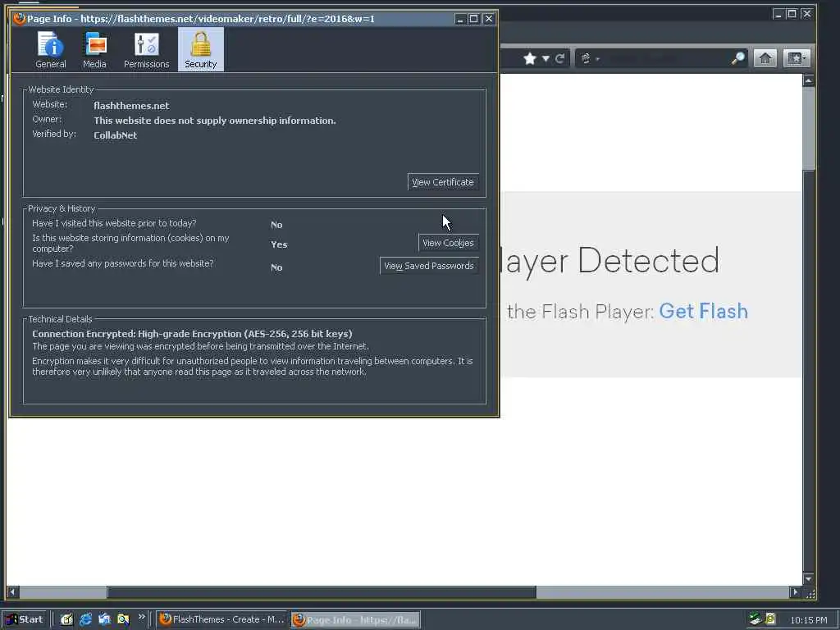
Task: Open the General tab in Page Info
Action: [x=51, y=50]
